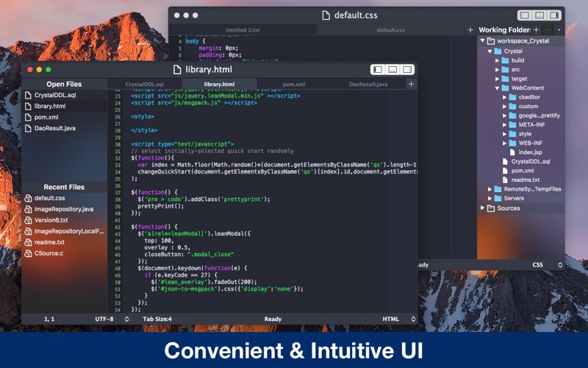This screenshot has height=368, width=588.
Task: Switch to pom.xml tab
Action: click(x=293, y=84)
